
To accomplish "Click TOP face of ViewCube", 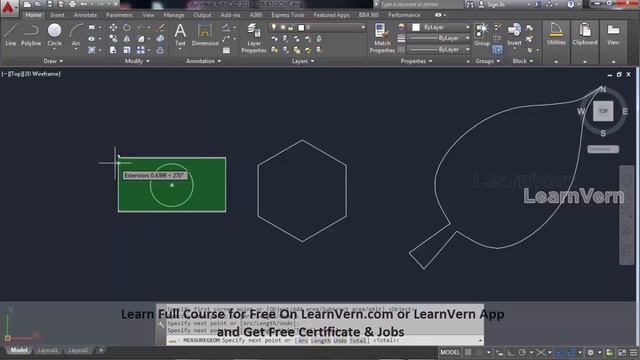I will 603,111.
